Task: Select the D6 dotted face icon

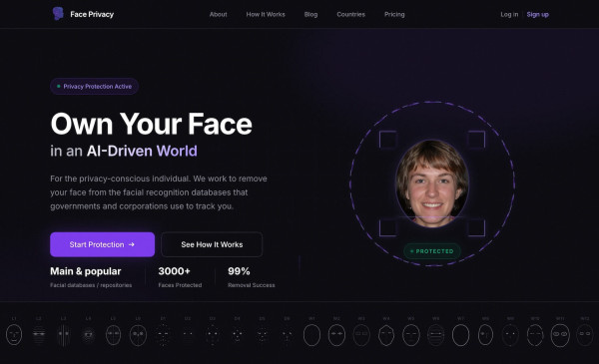Action: point(287,335)
